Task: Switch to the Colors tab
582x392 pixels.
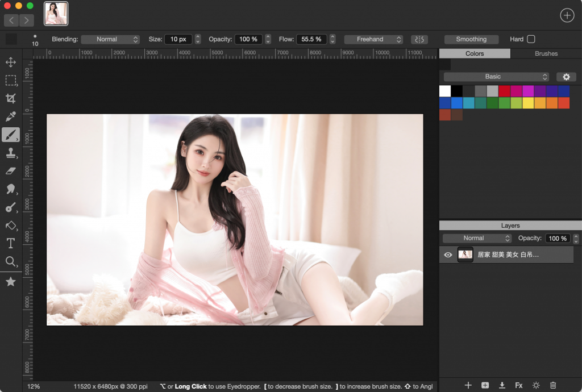Action: pos(474,53)
